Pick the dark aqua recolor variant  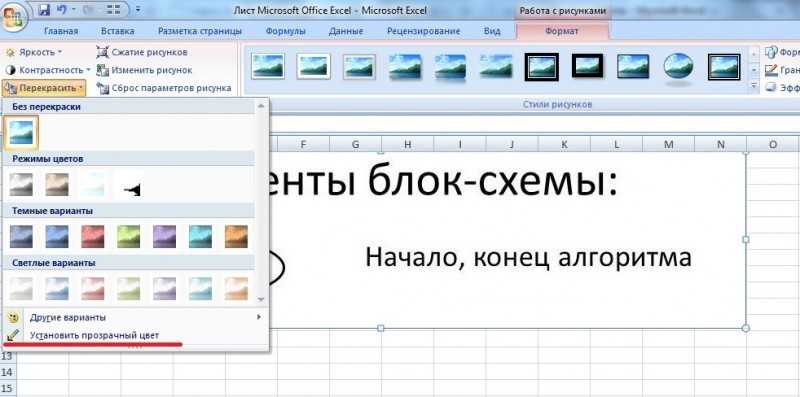[201, 236]
